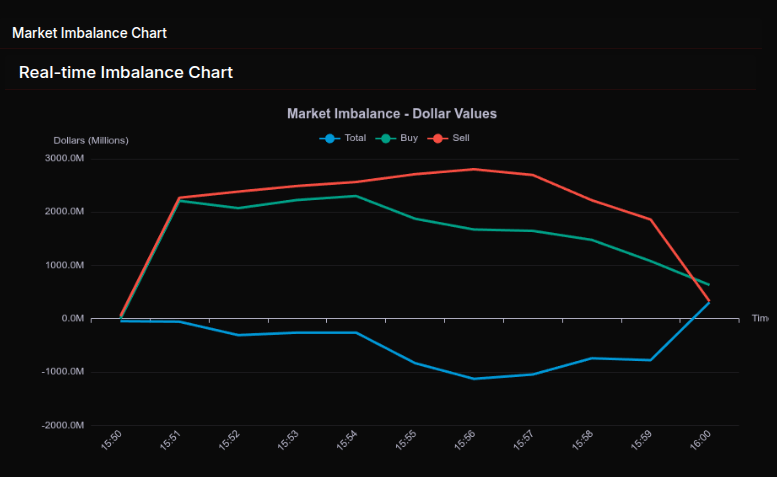This screenshot has width=777, height=477.
Task: Select the Market Imbalance Chart header tab
Action: pos(89,33)
